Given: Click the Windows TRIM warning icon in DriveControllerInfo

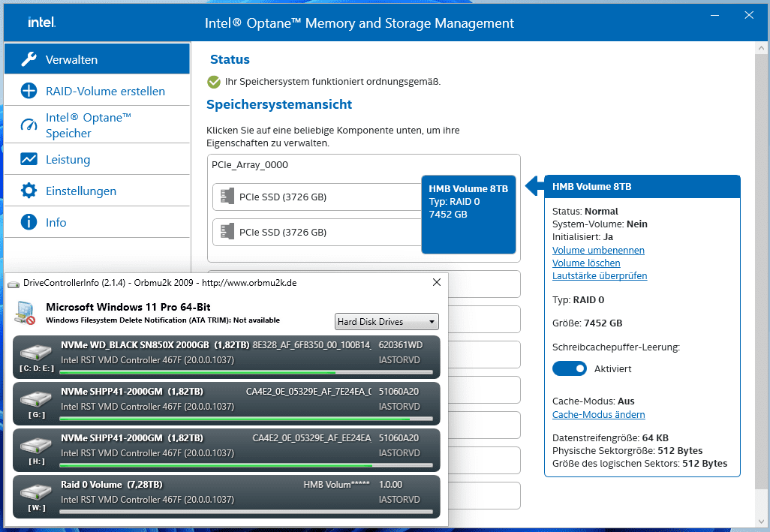Looking at the screenshot, I should click(x=25, y=314).
